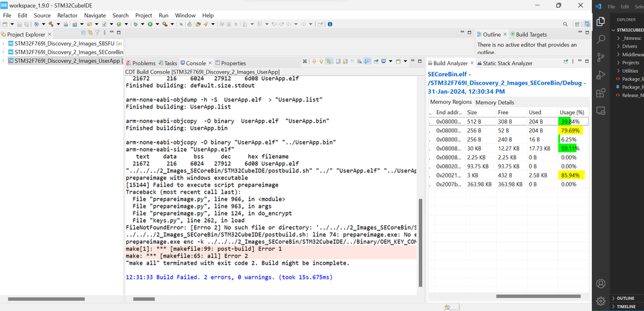Viewport: 644px width, 311px height.
Task: Launch the green Run button in toolbar
Action: coord(150,25)
